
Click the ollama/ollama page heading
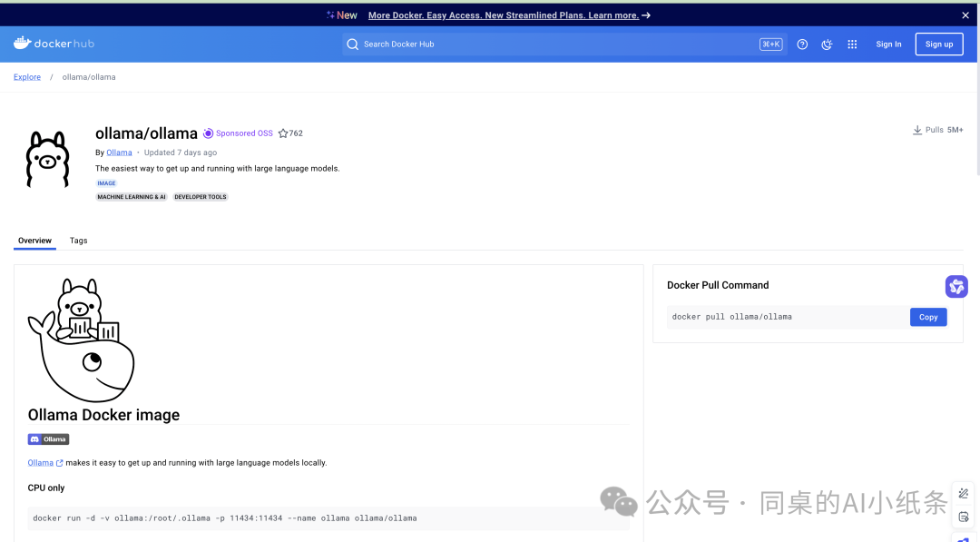coord(146,133)
